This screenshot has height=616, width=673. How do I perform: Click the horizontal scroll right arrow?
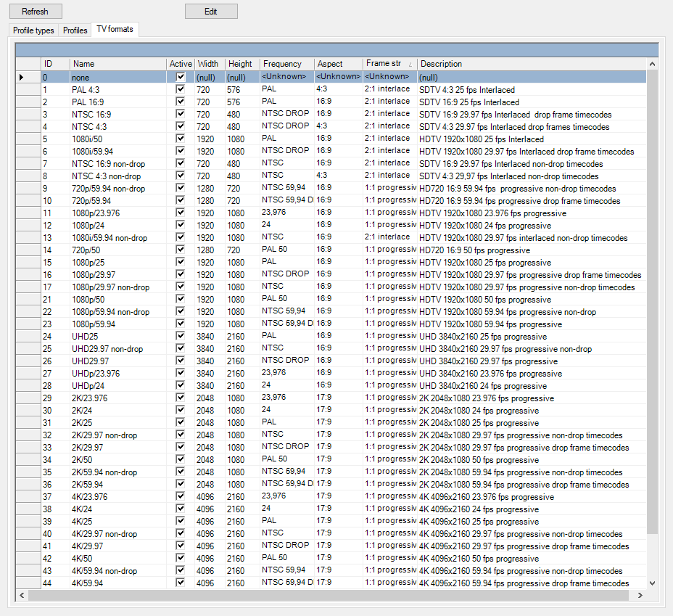click(x=640, y=595)
